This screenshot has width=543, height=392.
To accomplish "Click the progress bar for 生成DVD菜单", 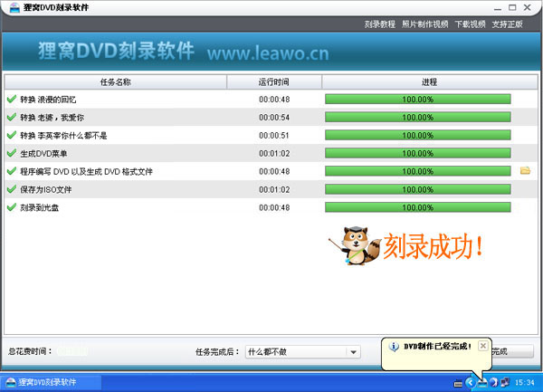I will point(417,153).
